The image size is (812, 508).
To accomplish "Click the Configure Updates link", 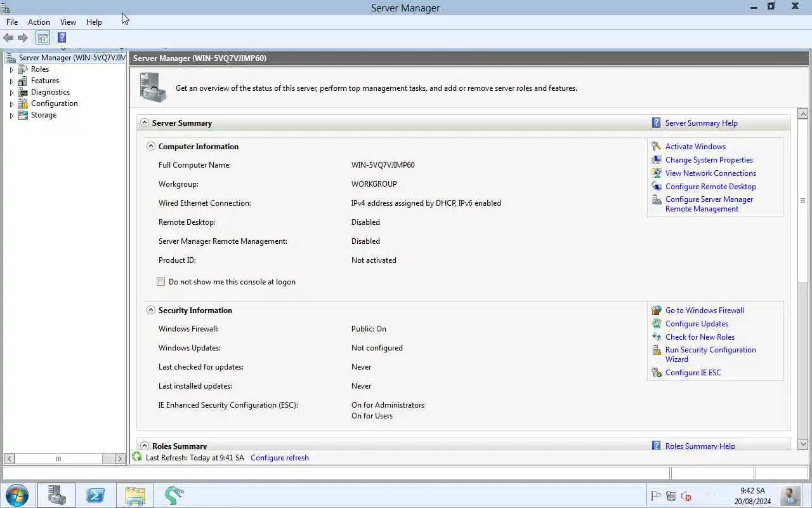I will point(697,324).
